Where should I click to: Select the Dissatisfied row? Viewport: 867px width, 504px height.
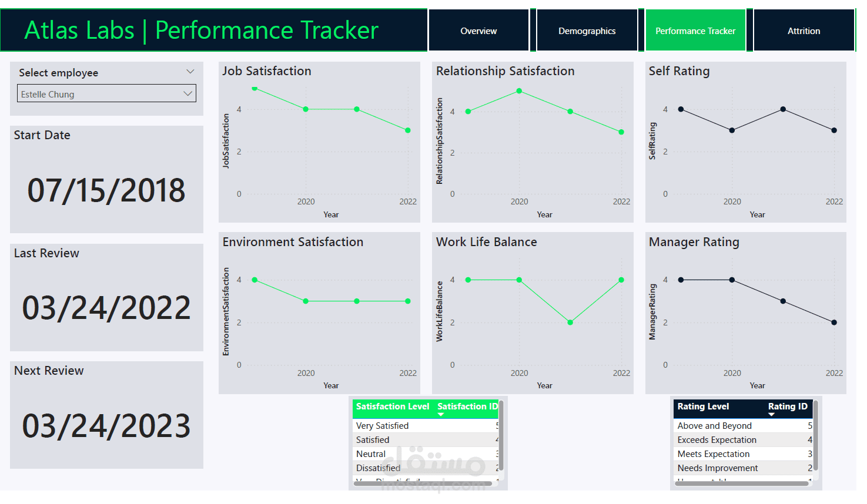coord(426,468)
